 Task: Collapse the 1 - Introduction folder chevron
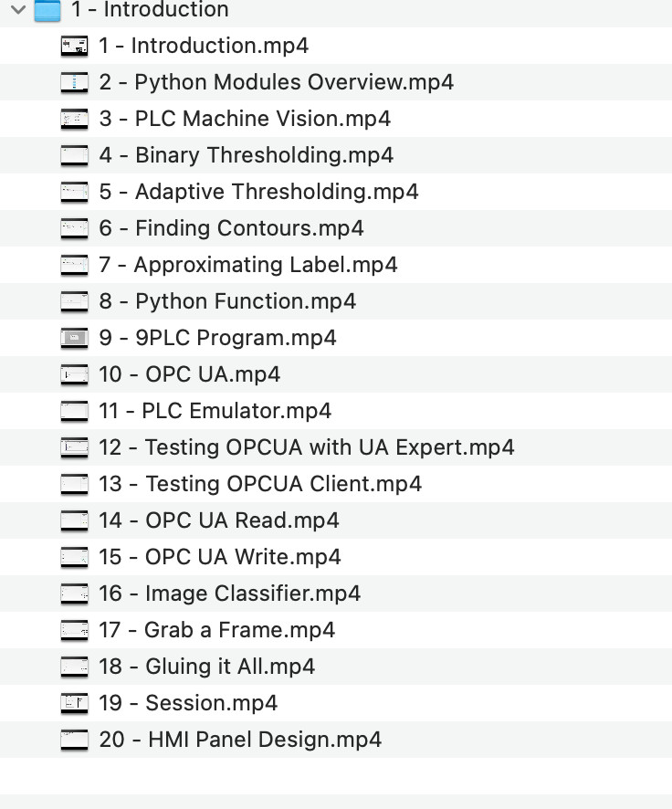click(16, 10)
